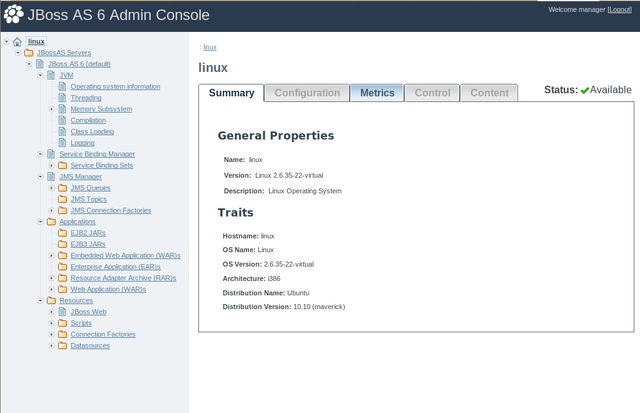Collapse the JBoss AS 6 (default) node
This screenshot has width=640, height=413.
coord(29,64)
